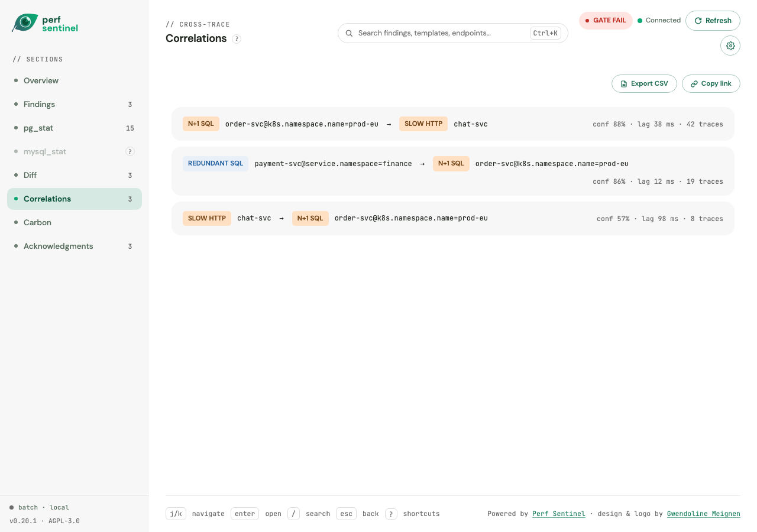Click the Connected status indicator
Screen dimensions: 757x532
[659, 21]
